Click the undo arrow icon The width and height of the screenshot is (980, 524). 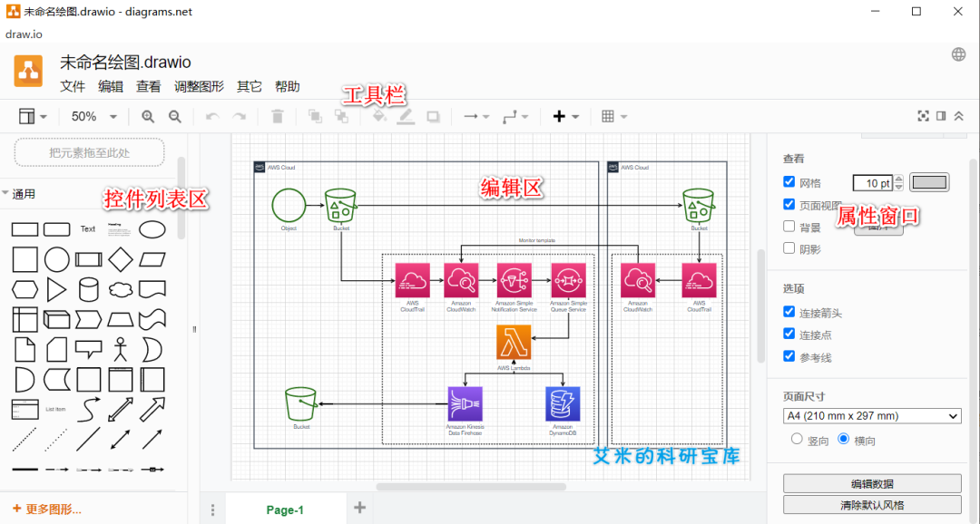pos(212,116)
